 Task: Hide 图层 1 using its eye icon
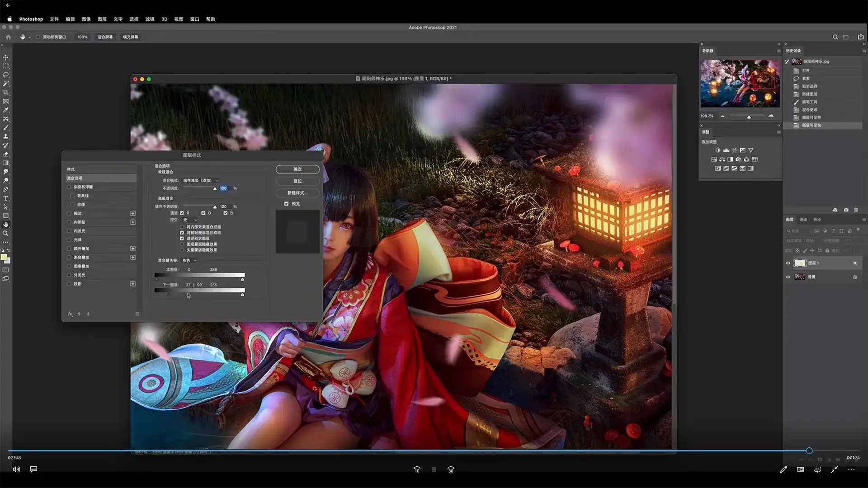[x=788, y=263]
